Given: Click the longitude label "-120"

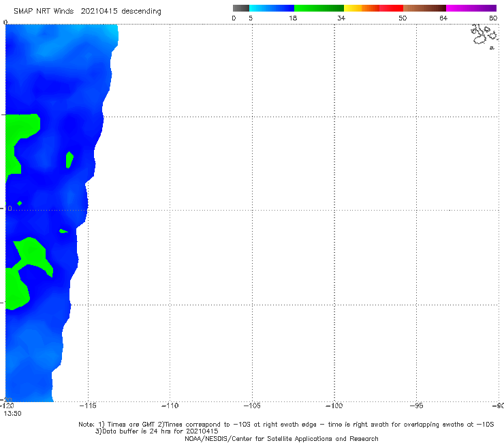Looking at the screenshot, I should (x=7, y=406).
